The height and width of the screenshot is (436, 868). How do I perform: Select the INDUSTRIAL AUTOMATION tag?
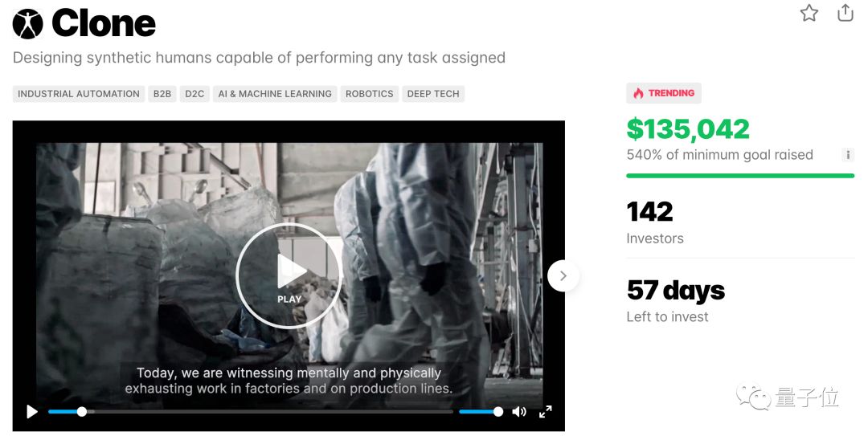[79, 94]
